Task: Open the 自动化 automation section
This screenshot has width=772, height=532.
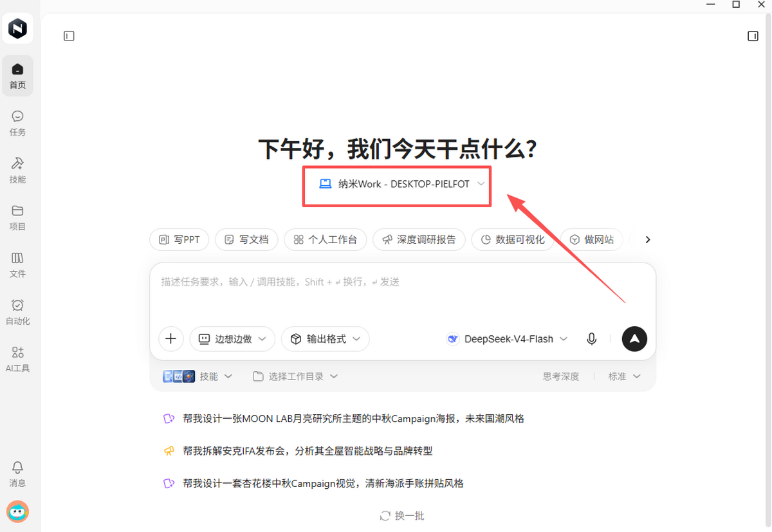Action: coord(17,313)
